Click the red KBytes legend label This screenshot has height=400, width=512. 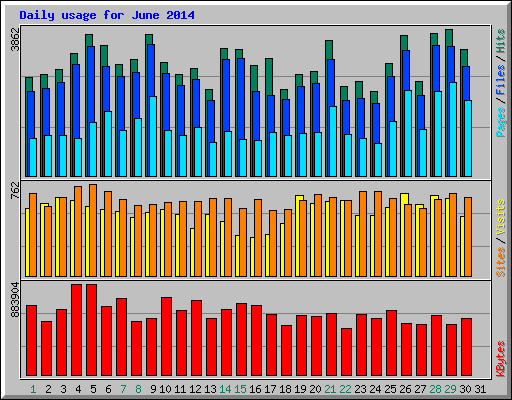pos(501,359)
